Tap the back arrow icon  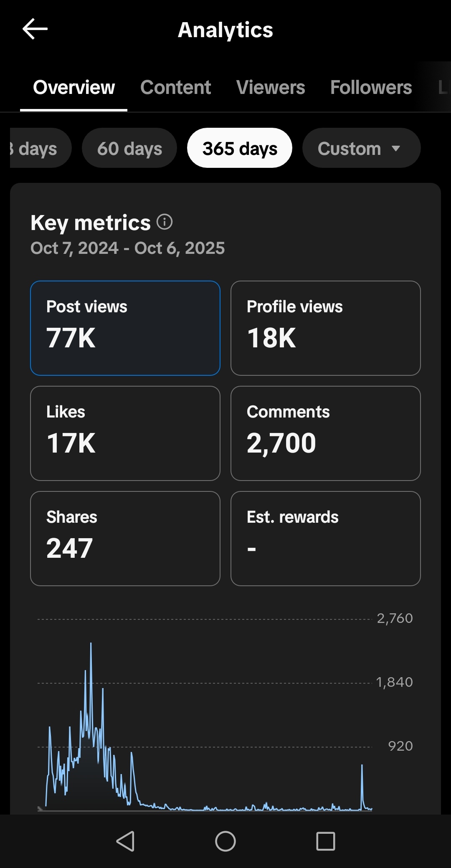(x=35, y=29)
